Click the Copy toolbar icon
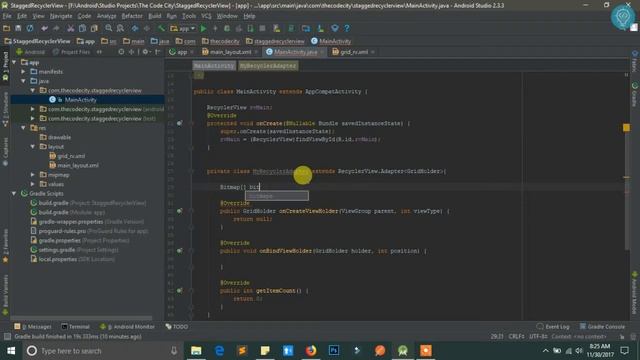The image size is (640, 360). [x=82, y=28]
